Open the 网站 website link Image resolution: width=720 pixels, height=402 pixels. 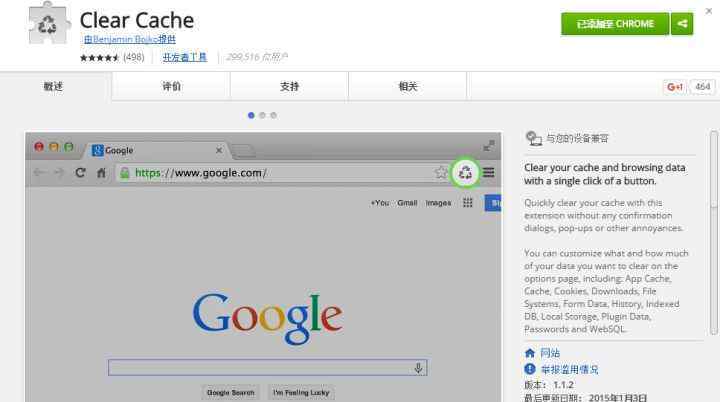550,353
